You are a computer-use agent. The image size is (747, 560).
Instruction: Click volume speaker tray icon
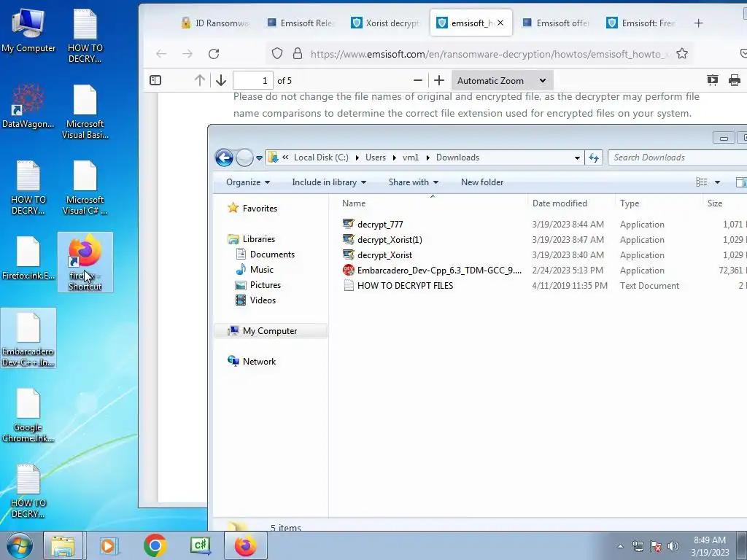pos(673,546)
